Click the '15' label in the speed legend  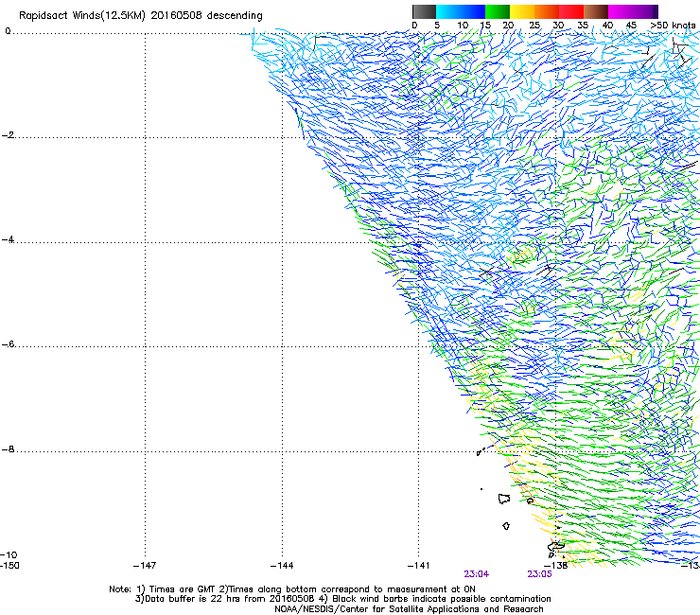485,26
